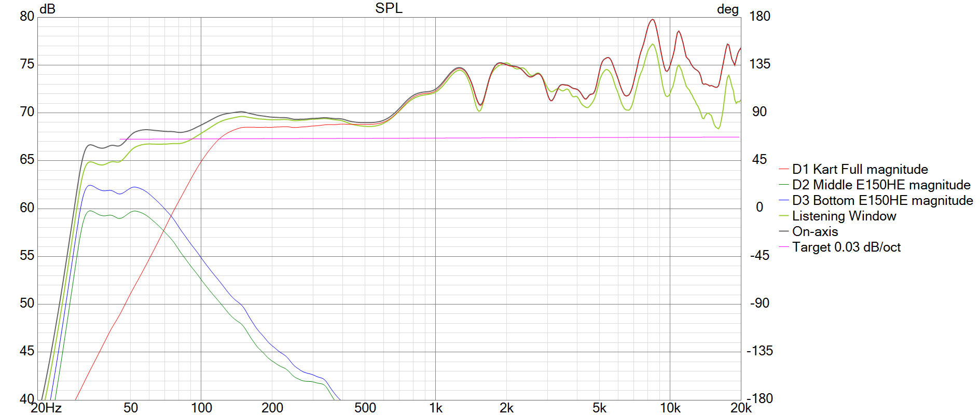Select the D2 Middle E150HE magnitude label

pyautogui.click(x=881, y=185)
